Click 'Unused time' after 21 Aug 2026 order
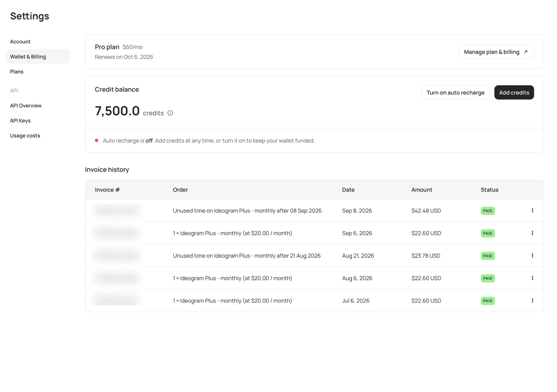The height and width of the screenshot is (392, 557). click(246, 256)
